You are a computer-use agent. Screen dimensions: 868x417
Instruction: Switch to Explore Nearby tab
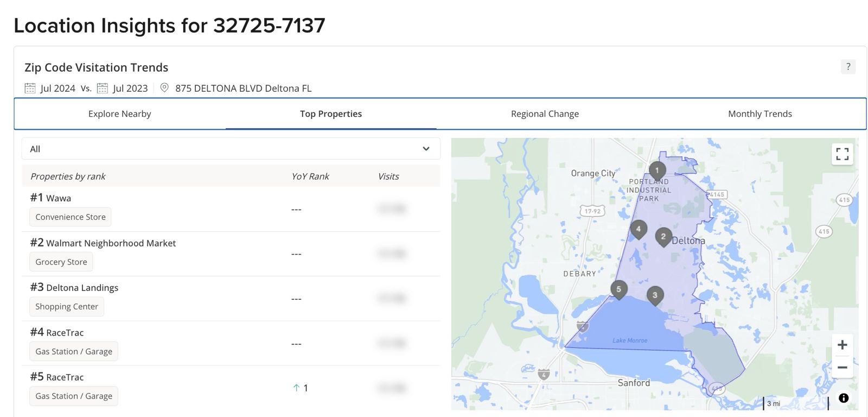click(119, 113)
